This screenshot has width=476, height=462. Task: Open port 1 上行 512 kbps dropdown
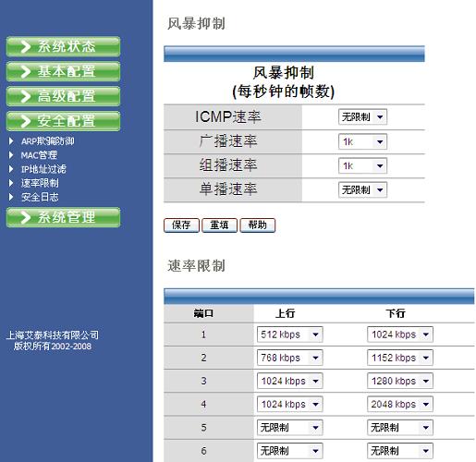coord(290,334)
